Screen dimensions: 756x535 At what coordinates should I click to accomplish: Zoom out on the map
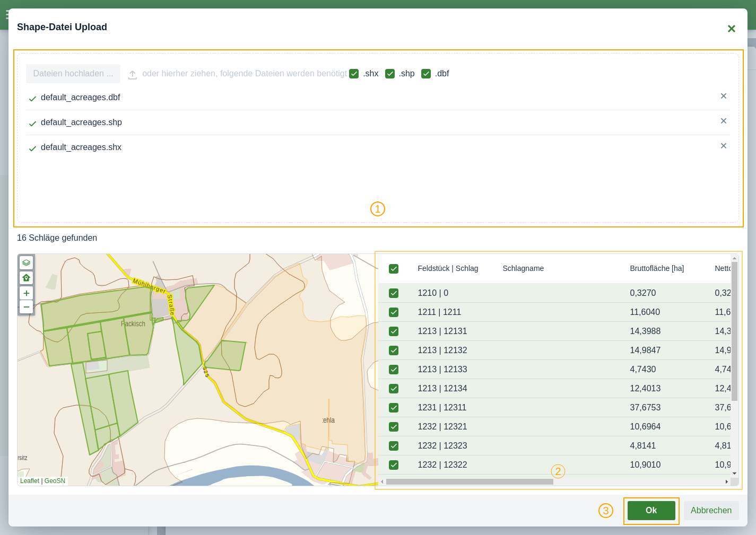(26, 306)
